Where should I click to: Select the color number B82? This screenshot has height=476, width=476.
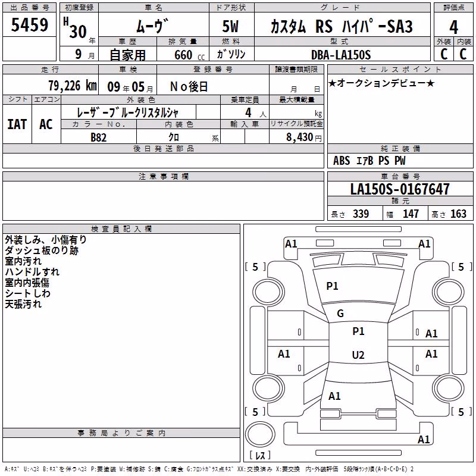99,137
